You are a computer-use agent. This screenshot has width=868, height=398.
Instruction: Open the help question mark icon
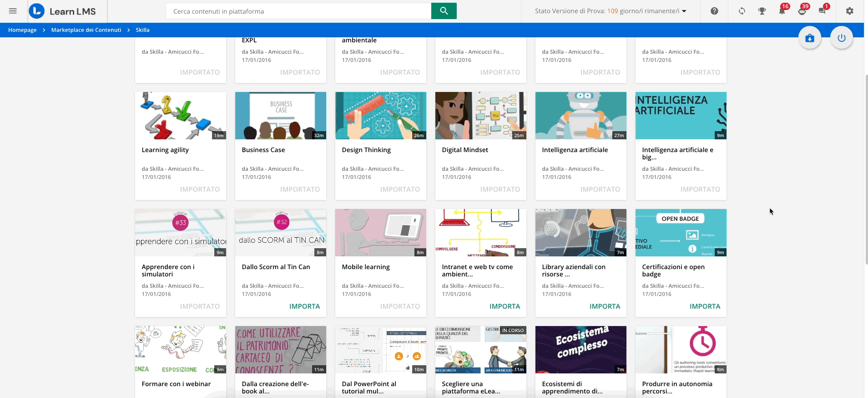(x=714, y=11)
